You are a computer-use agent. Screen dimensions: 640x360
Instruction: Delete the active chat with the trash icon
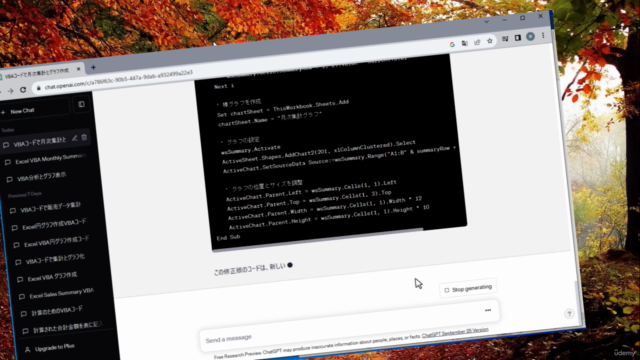pos(84,138)
